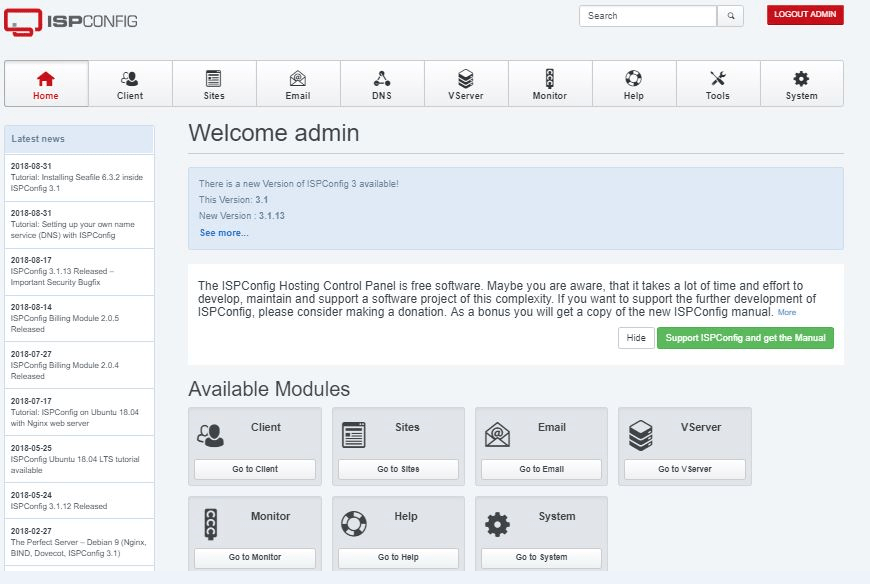Open news: Setting up your own name service
This screenshot has height=584, width=870.
pos(79,225)
